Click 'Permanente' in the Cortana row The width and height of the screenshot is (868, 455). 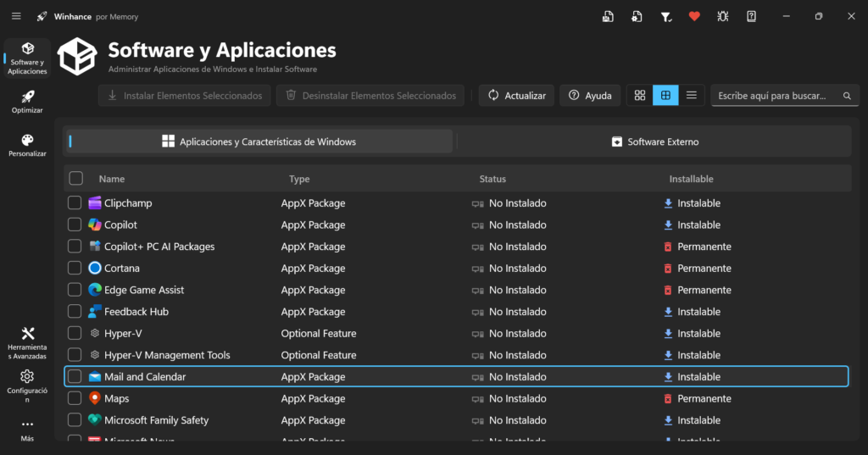[704, 268]
